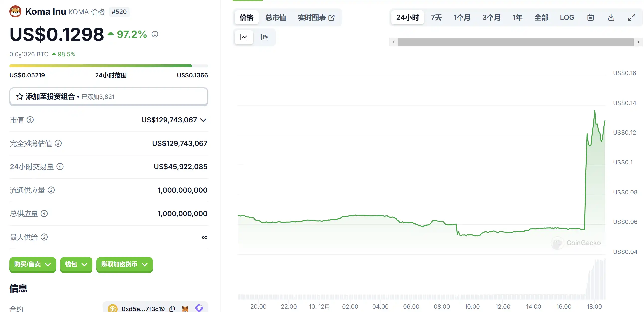Click the info icon beside 97.2%

pyautogui.click(x=155, y=34)
